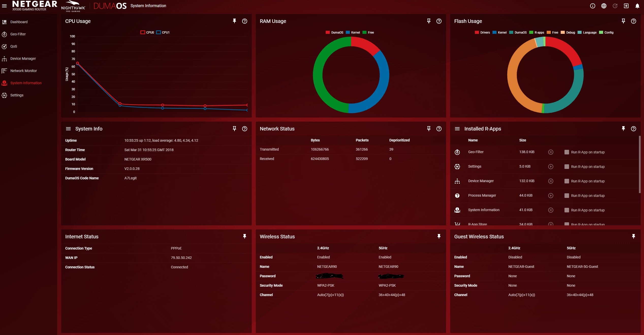Toggle CPU1 series in CPU legend
The height and width of the screenshot is (335, 644).
coord(163,32)
